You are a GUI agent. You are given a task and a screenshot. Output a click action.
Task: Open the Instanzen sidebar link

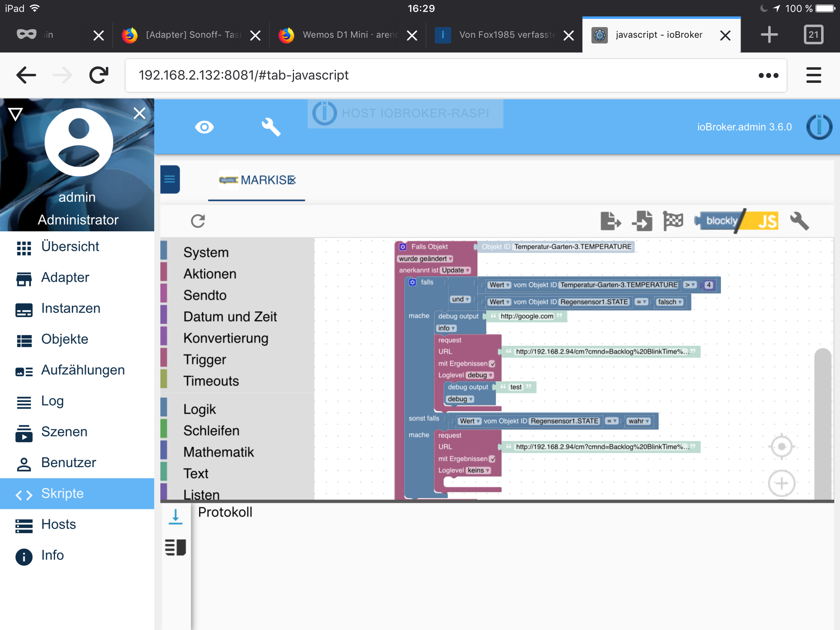point(71,308)
